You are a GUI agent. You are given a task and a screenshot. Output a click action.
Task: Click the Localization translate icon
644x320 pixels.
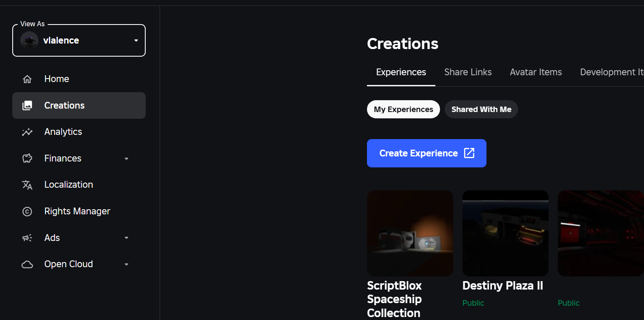click(x=27, y=185)
